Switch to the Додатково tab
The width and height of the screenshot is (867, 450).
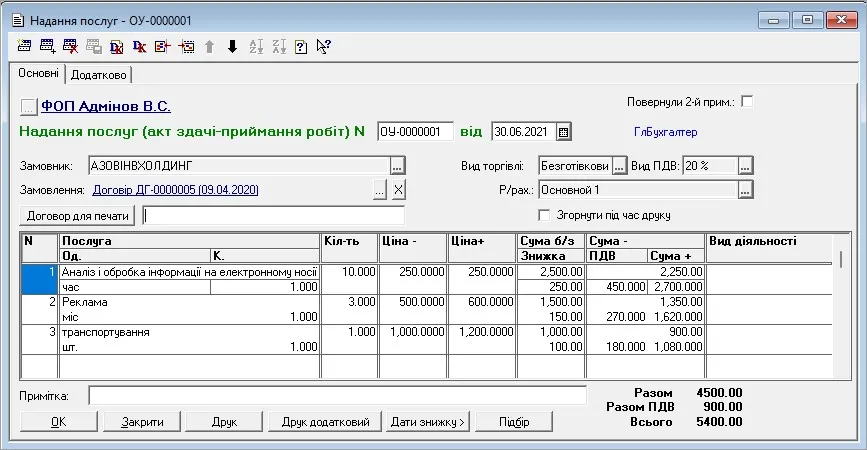pos(98,75)
